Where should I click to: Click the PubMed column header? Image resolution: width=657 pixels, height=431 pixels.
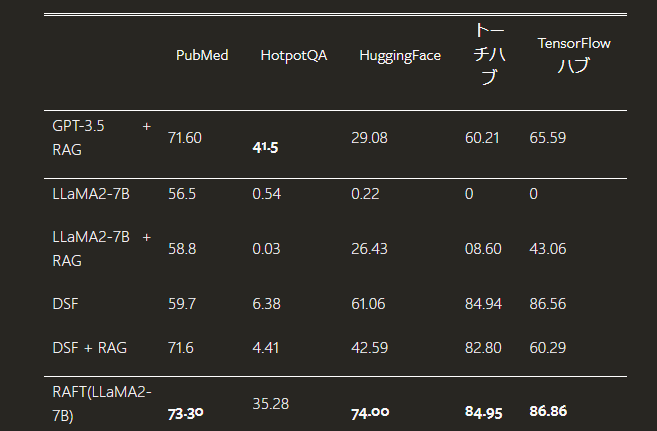[x=202, y=55]
